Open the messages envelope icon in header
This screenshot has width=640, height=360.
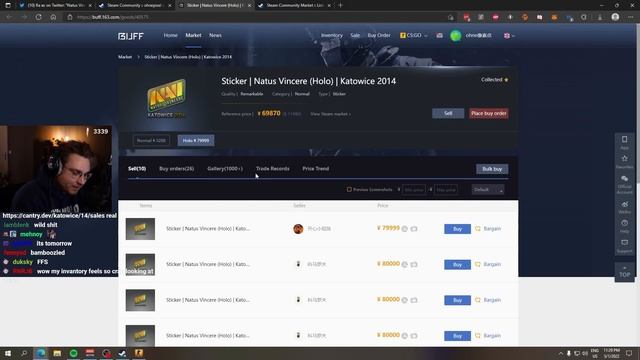[439, 36]
